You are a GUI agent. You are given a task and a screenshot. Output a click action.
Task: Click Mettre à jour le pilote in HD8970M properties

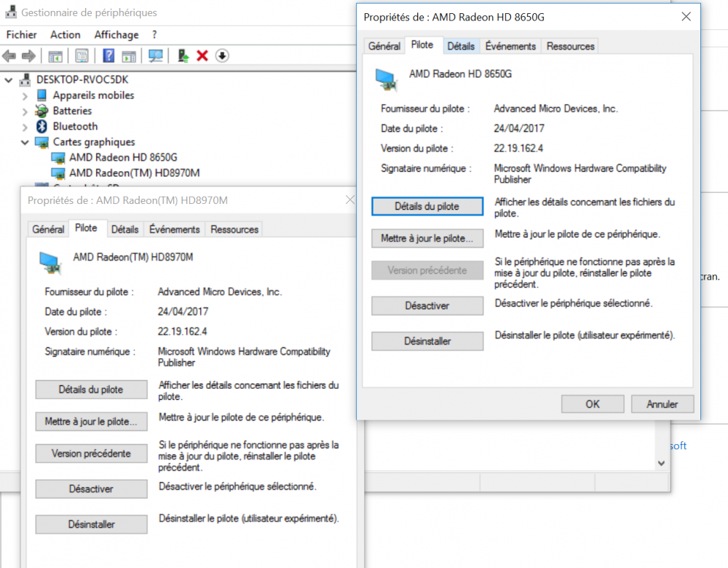92,421
